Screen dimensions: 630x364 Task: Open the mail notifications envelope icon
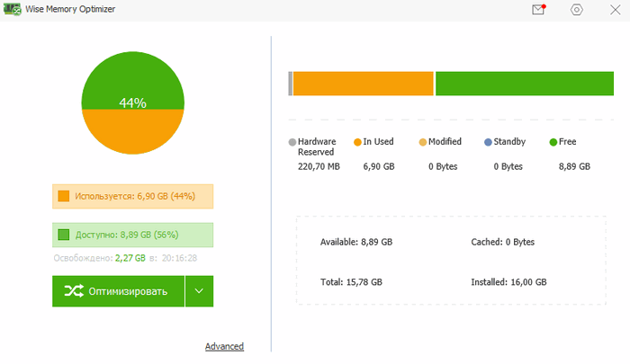click(538, 10)
